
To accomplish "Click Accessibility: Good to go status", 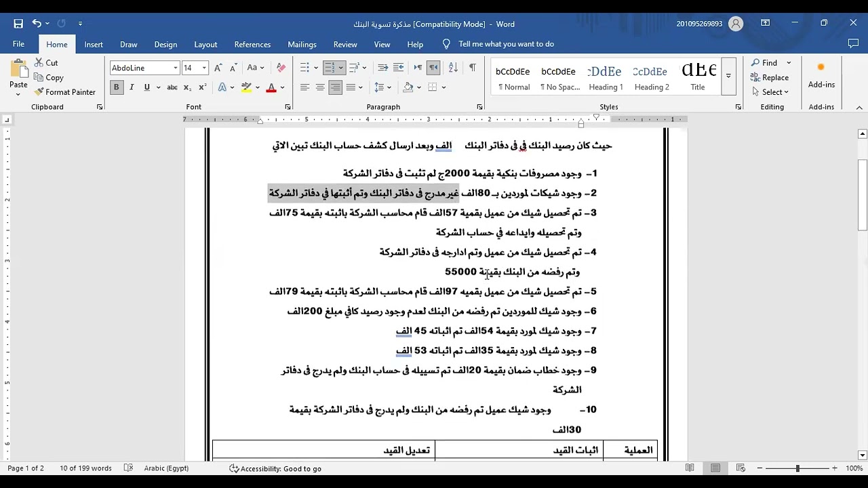I will (275, 468).
